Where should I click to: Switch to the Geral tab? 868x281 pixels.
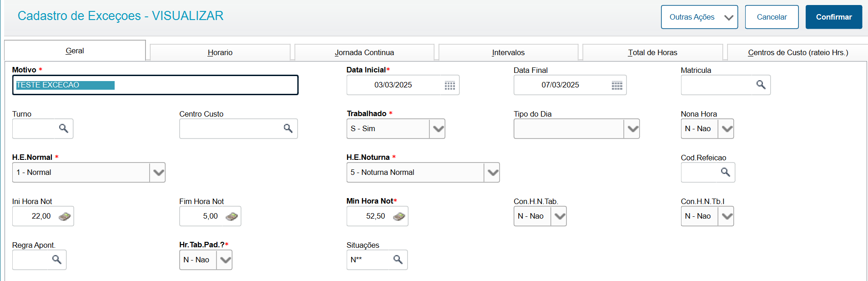coord(75,51)
